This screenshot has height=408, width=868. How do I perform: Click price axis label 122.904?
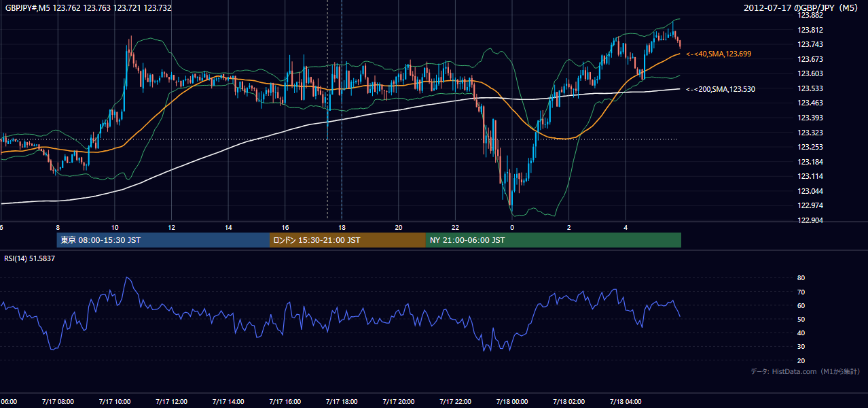click(809, 220)
